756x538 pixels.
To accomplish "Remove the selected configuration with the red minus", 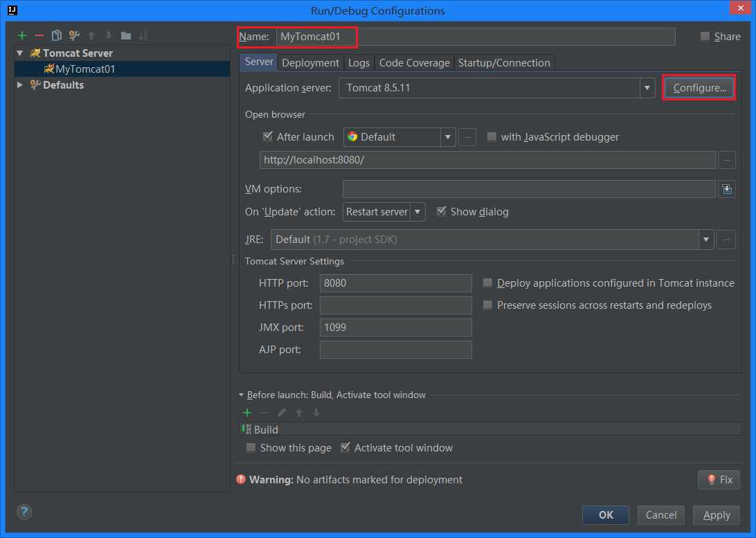I will coord(39,35).
